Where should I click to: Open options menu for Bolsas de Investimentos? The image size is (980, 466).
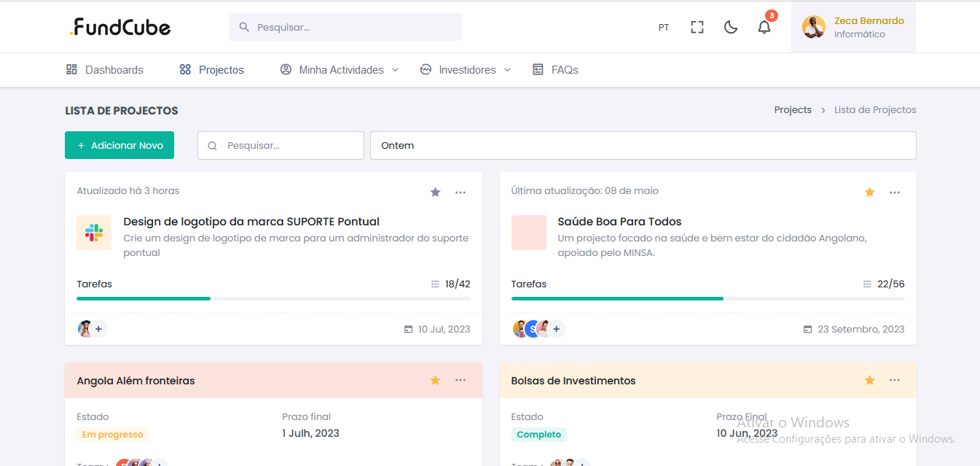(895, 380)
